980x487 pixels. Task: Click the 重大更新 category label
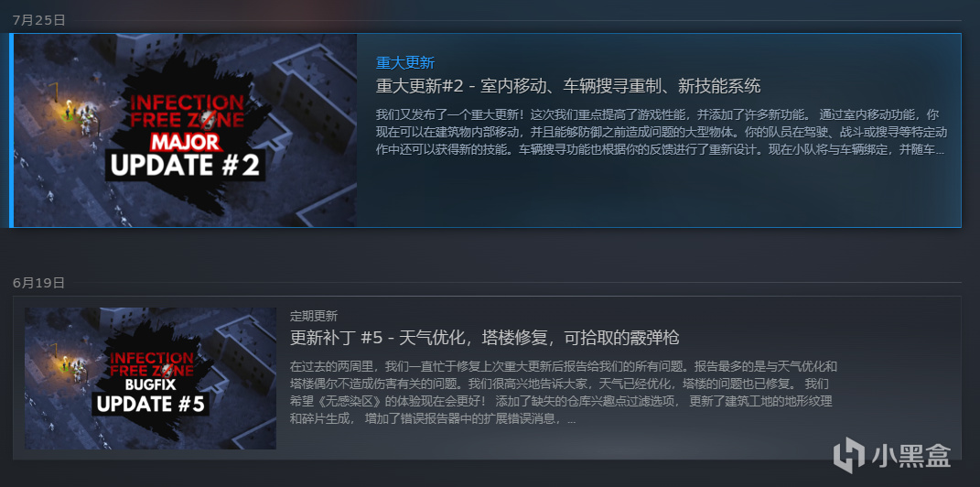pos(405,63)
